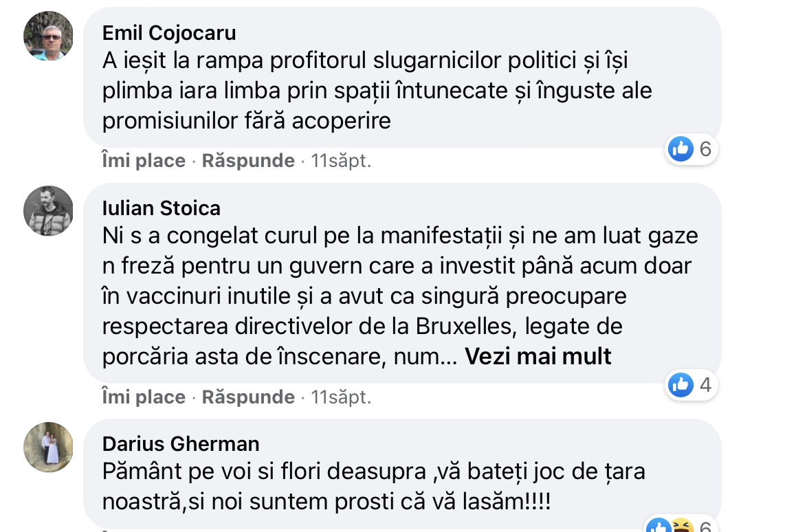Open Iulian Stoica's profile picture
Image resolution: width=785 pixels, height=532 pixels.
tap(48, 210)
